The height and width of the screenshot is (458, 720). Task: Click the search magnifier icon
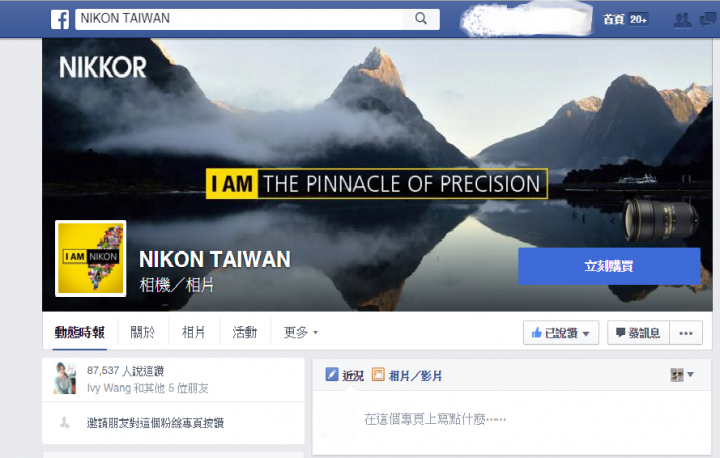421,18
